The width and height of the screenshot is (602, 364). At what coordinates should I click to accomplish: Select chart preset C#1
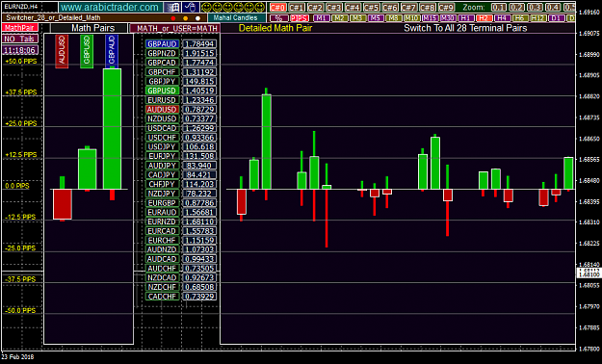pos(297,8)
